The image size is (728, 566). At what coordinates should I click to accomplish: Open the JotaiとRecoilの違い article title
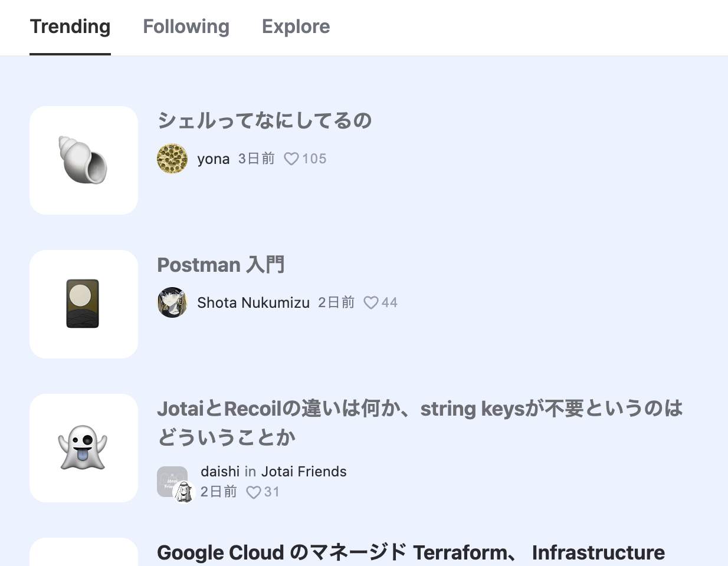(420, 423)
